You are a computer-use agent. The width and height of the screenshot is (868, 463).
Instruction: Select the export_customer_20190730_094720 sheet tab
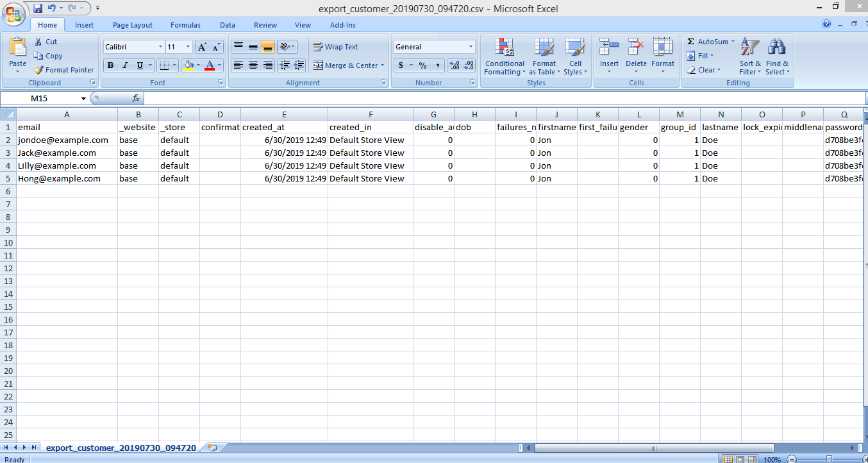click(121, 448)
